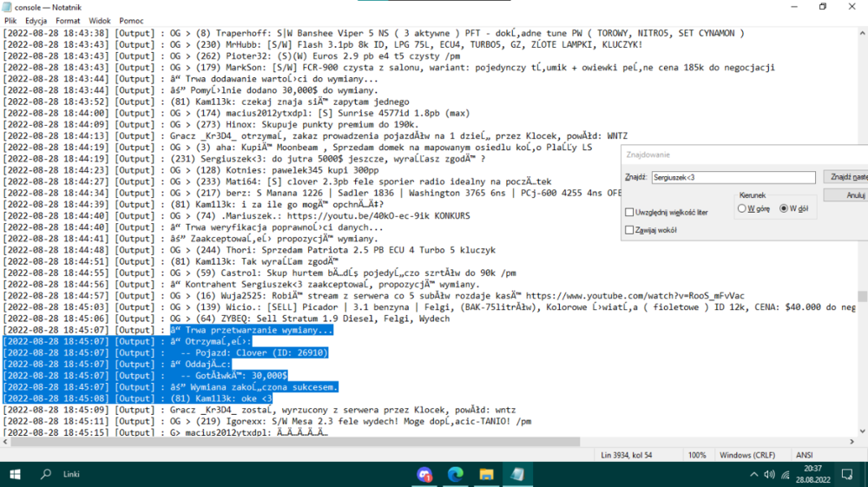The height and width of the screenshot is (487, 868).
Task: Open Microsoft Edge from taskbar
Action: pyautogui.click(x=455, y=474)
